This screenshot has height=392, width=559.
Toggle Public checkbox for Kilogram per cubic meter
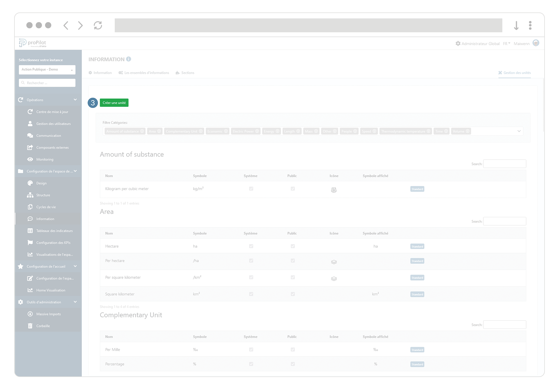point(293,189)
